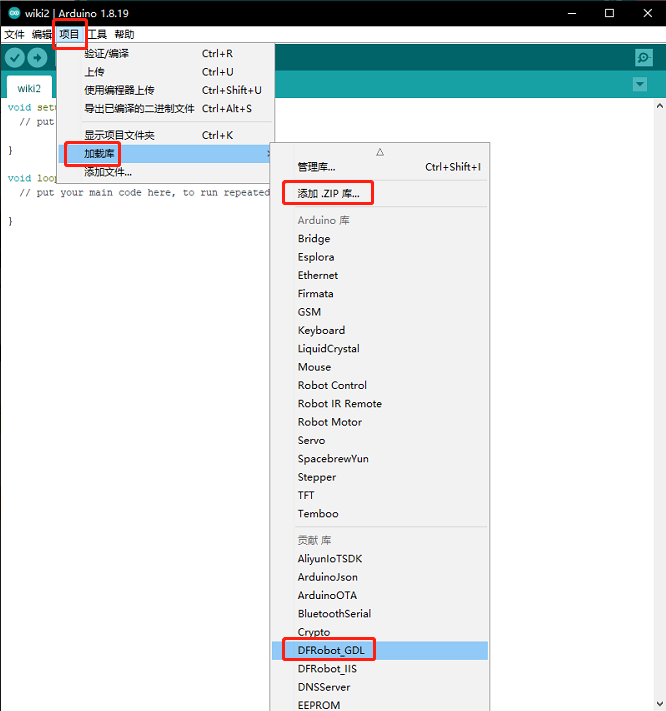Include the Servo library
The height and width of the screenshot is (711, 666).
click(380, 440)
